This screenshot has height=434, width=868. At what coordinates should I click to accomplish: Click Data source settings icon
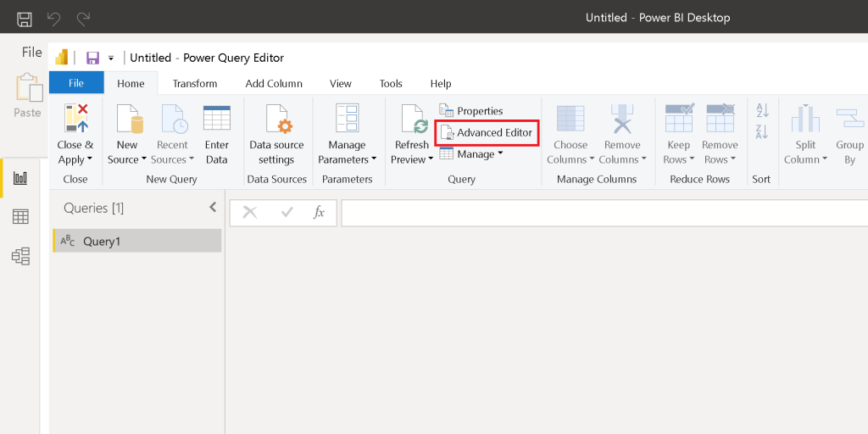(276, 120)
